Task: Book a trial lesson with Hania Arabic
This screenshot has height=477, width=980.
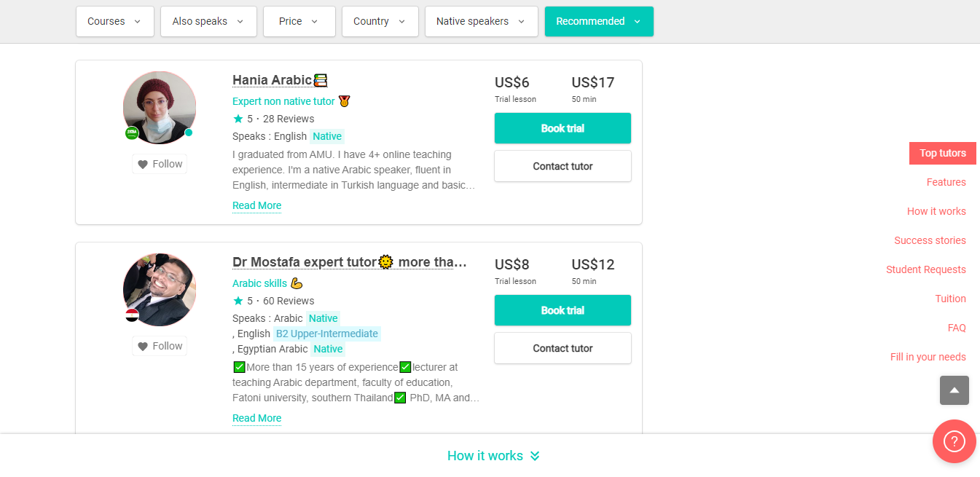Action: 562,128
